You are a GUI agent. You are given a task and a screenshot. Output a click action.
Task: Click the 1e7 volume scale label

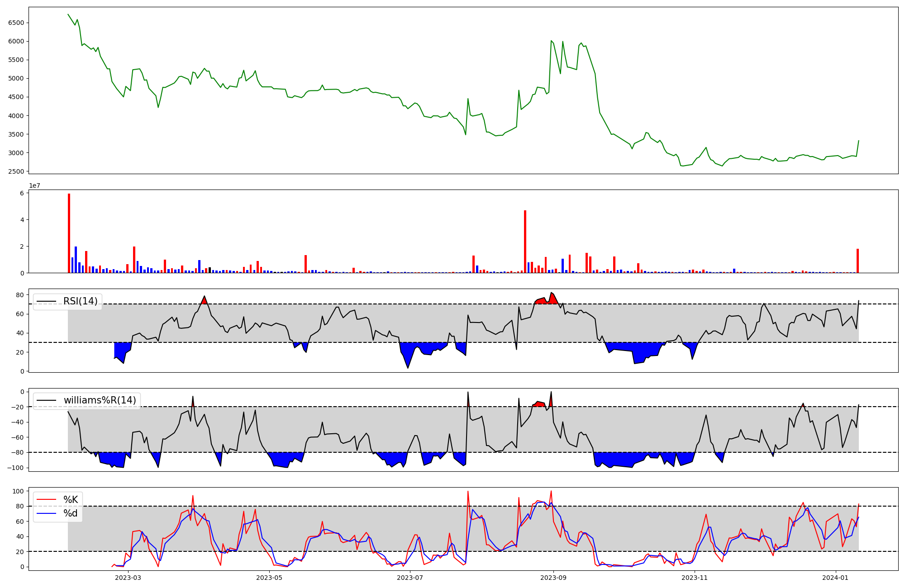[34, 185]
